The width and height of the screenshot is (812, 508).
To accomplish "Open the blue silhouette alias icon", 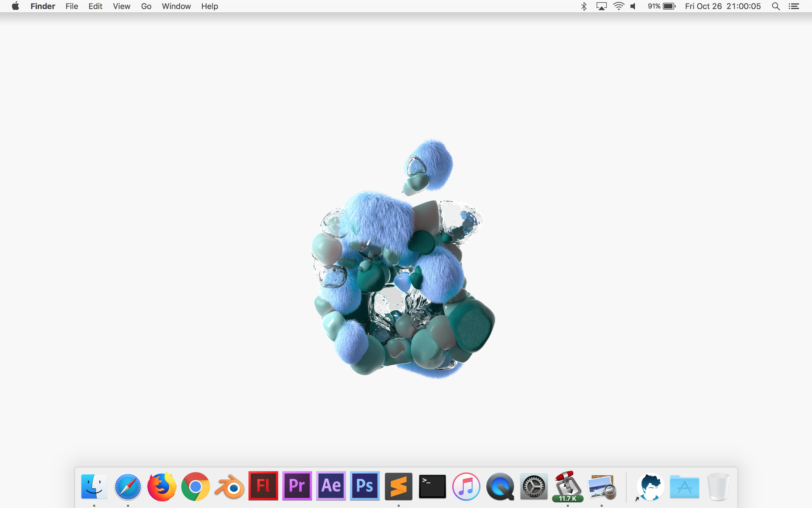I will [650, 486].
